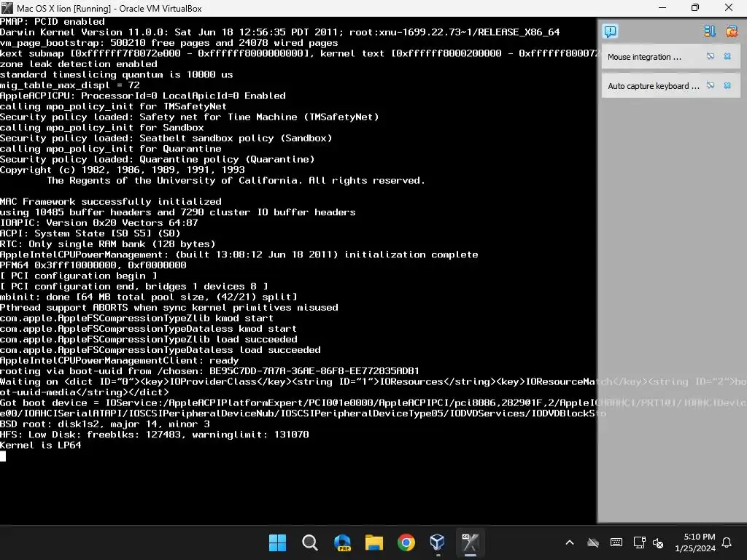Open the Windows Start menu
747x560 pixels.
tap(277, 542)
